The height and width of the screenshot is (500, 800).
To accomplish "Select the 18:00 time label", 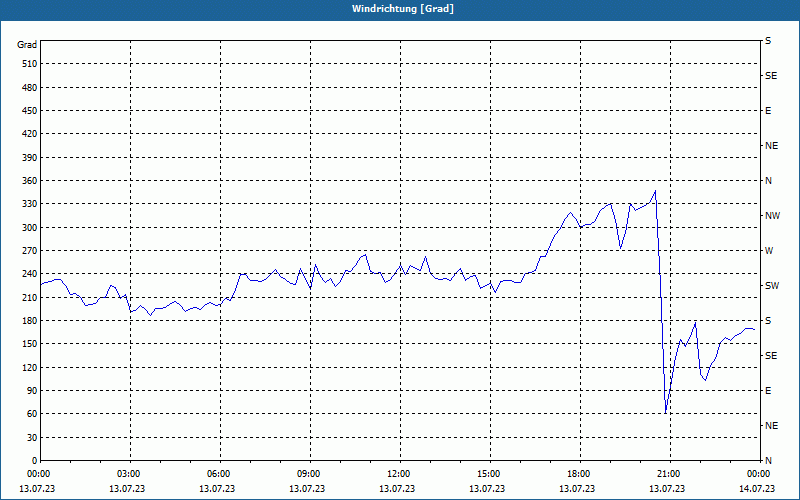I will 580,474.
